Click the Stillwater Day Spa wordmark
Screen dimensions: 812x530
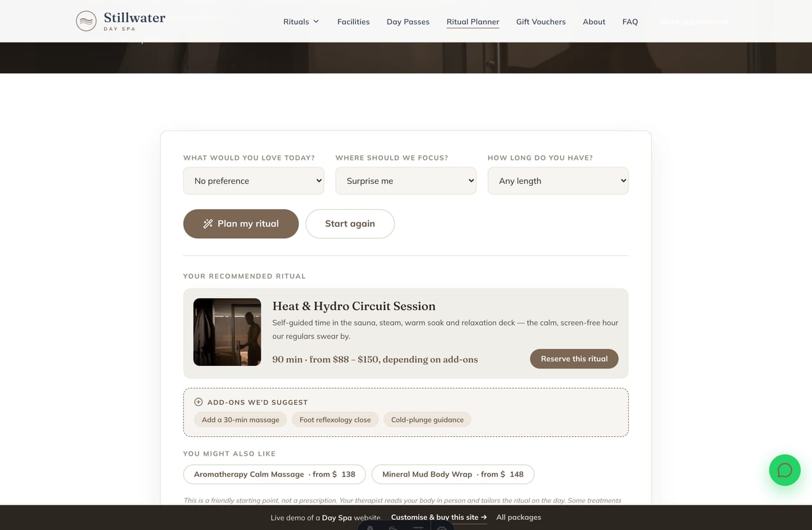(134, 21)
